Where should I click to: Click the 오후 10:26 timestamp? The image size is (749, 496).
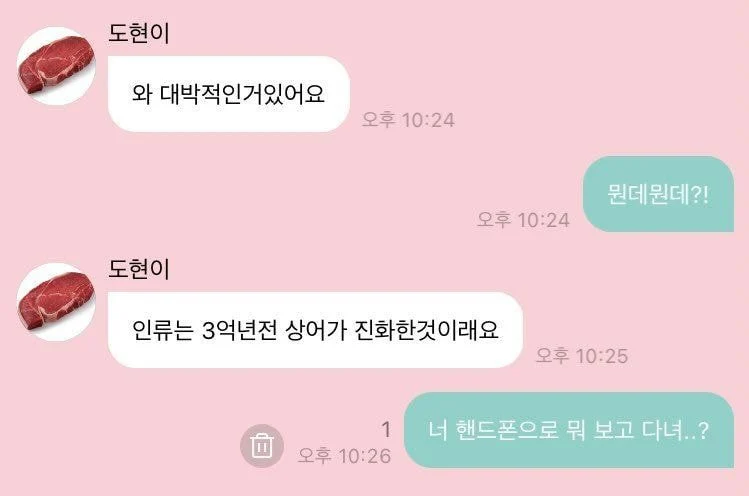[x=344, y=455]
